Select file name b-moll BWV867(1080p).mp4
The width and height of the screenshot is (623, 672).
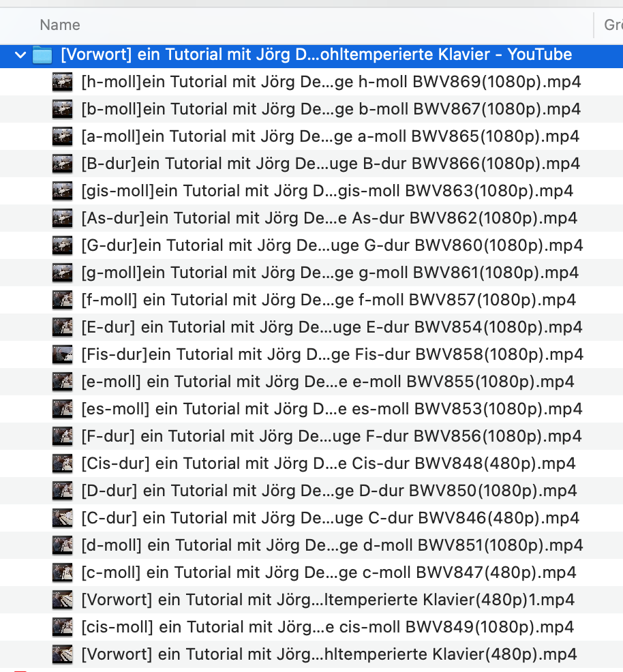tap(331, 109)
